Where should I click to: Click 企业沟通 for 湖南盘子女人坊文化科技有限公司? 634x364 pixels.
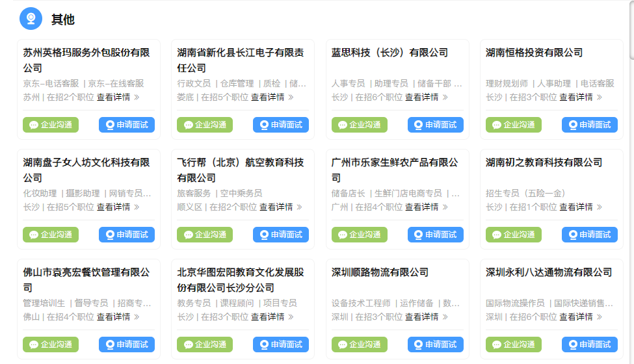point(51,235)
